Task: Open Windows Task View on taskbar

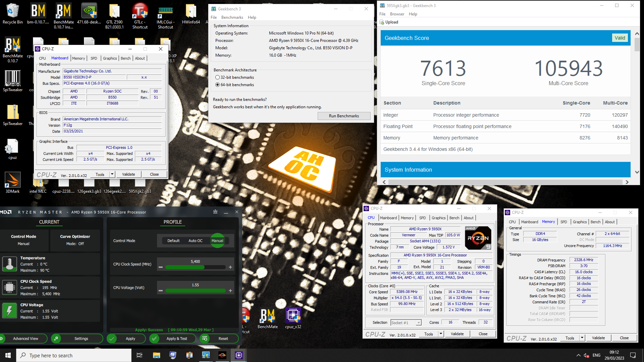Action: 140,355
